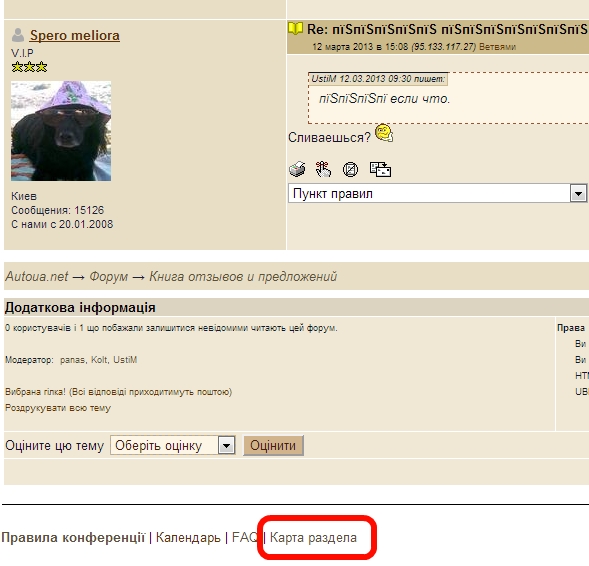This screenshot has width=589, height=566.
Task: Click the move-post cards icon
Action: [x=380, y=169]
